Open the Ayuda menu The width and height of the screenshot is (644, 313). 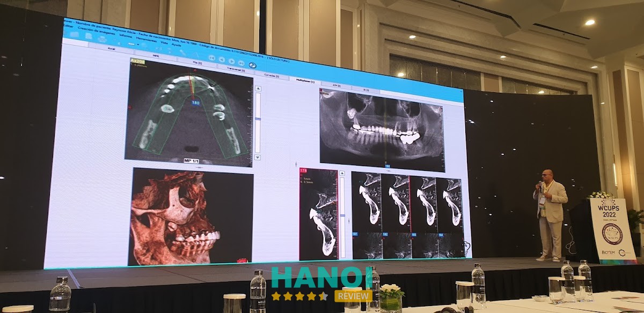tap(176, 45)
